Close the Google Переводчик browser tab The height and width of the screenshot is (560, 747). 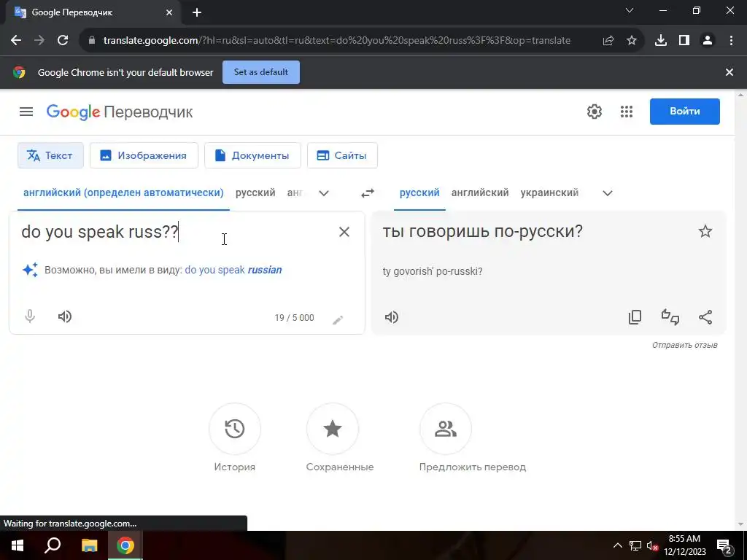coord(169,12)
